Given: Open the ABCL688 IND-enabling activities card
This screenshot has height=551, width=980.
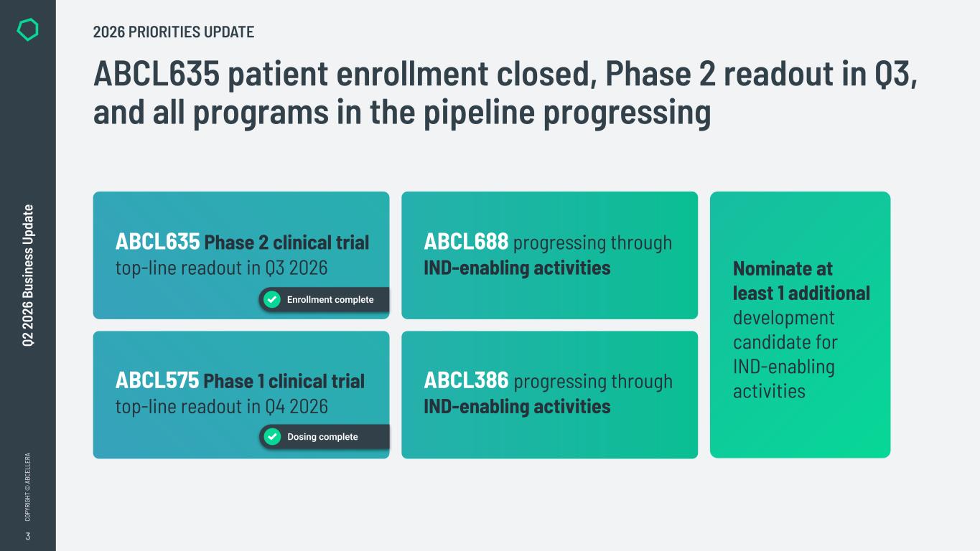Looking at the screenshot, I should [x=549, y=255].
